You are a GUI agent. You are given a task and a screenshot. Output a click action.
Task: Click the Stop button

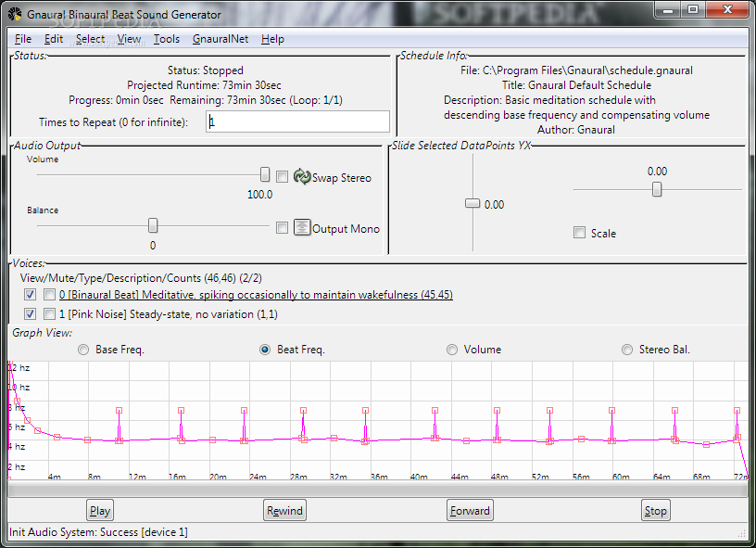point(655,510)
